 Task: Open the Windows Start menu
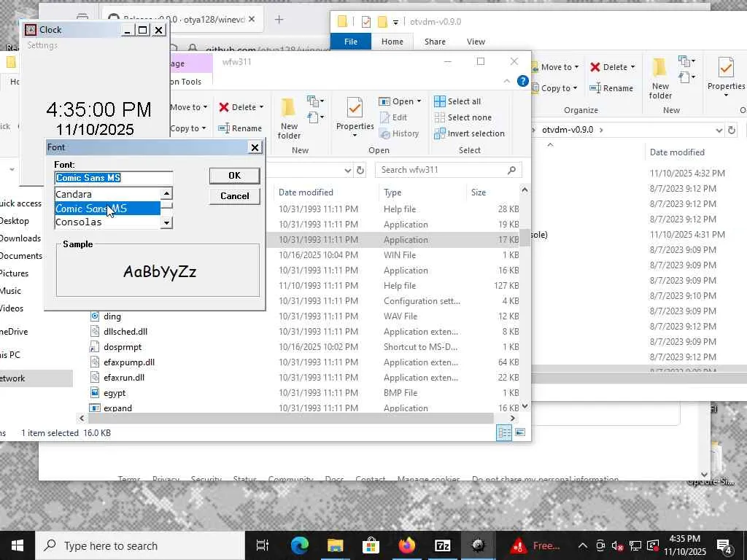coord(18,545)
